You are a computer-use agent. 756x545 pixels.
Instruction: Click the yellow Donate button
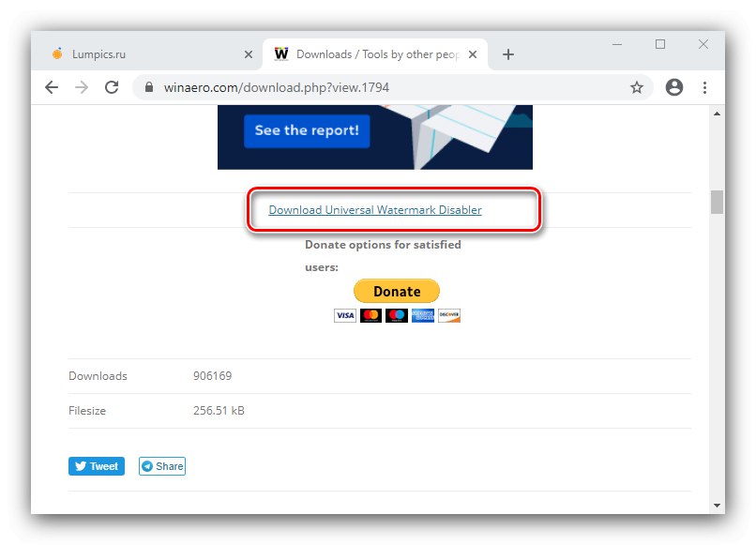[x=397, y=291]
